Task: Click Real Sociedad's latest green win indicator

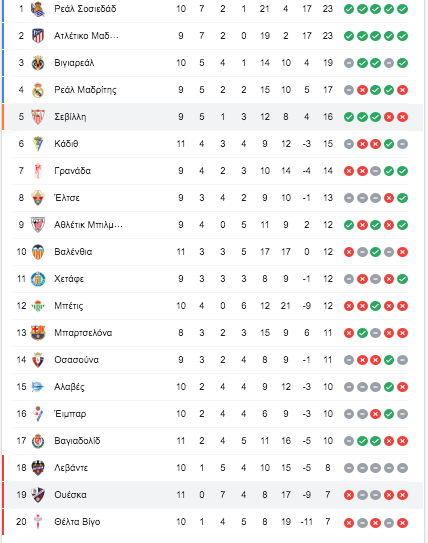Action: 402,9
